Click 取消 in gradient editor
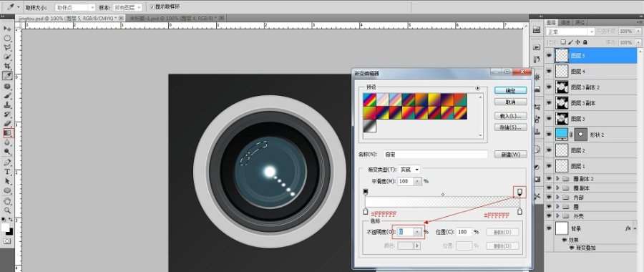644x272 pixels. [x=510, y=102]
